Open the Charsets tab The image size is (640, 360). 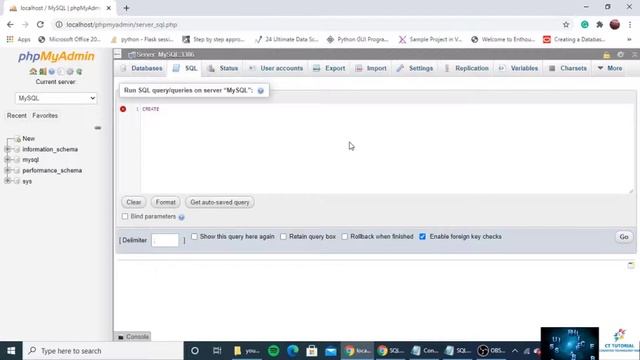pyautogui.click(x=568, y=68)
